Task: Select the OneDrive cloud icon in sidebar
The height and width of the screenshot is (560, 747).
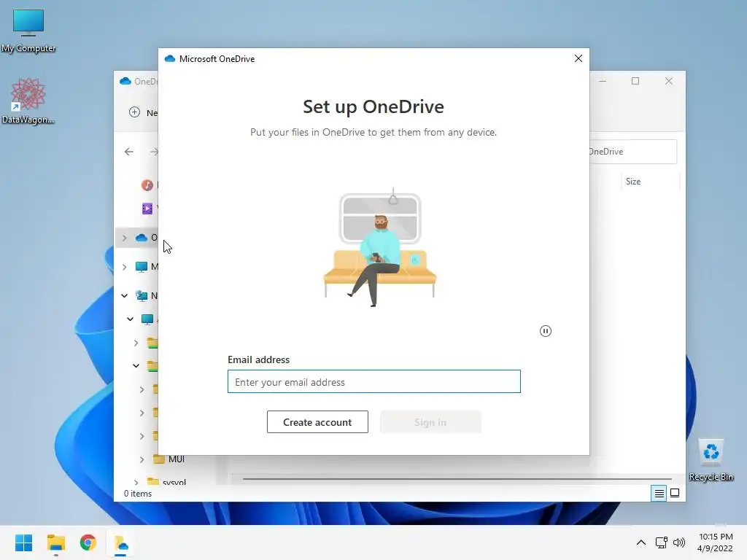Action: (142, 238)
